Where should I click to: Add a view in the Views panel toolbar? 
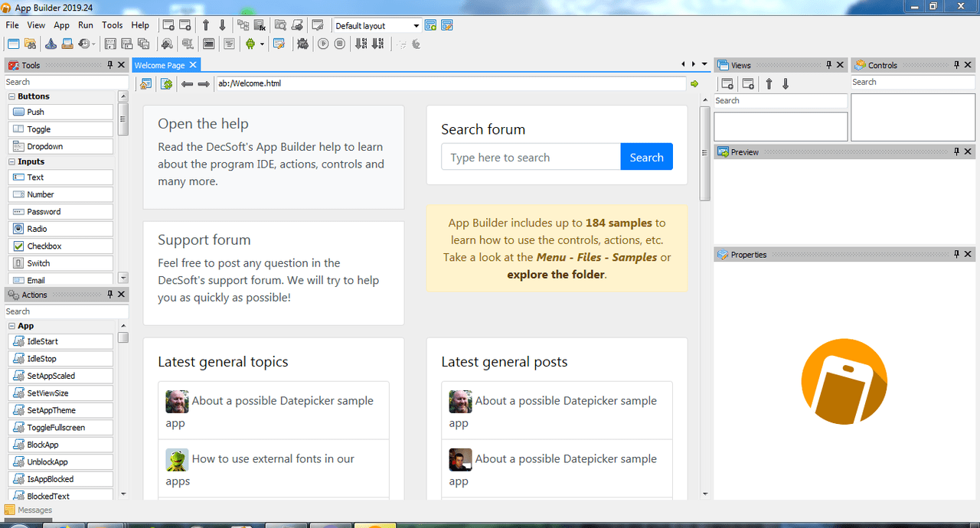coord(728,83)
